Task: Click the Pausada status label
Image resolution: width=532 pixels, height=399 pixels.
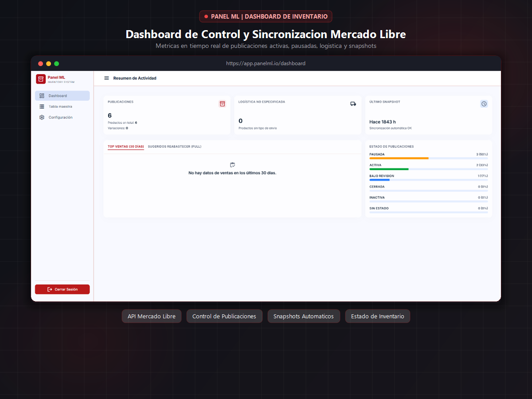Action: (377, 154)
